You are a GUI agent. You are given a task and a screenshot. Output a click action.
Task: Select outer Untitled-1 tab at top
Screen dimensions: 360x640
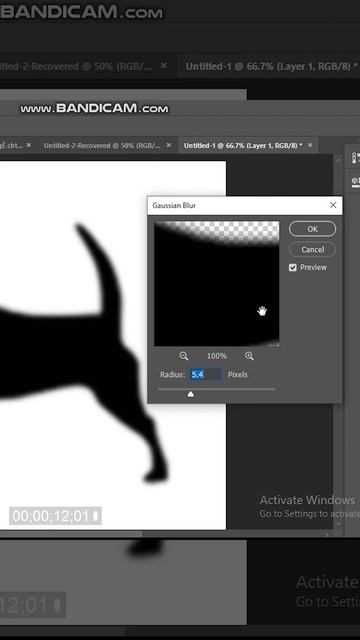click(x=271, y=66)
